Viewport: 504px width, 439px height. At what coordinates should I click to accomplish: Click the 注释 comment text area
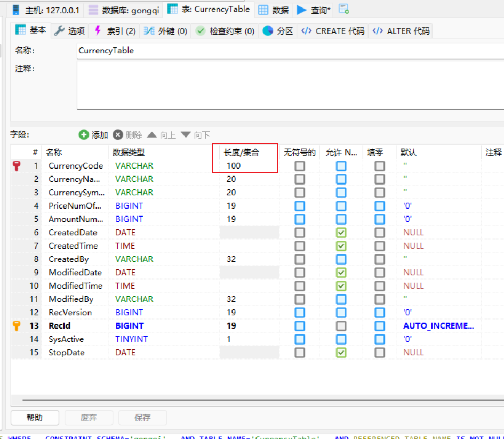pos(290,85)
